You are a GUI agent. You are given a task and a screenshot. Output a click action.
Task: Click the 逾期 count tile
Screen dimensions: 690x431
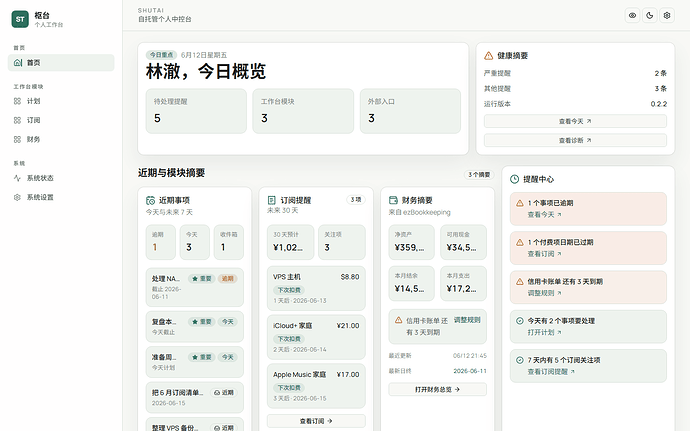(161, 242)
